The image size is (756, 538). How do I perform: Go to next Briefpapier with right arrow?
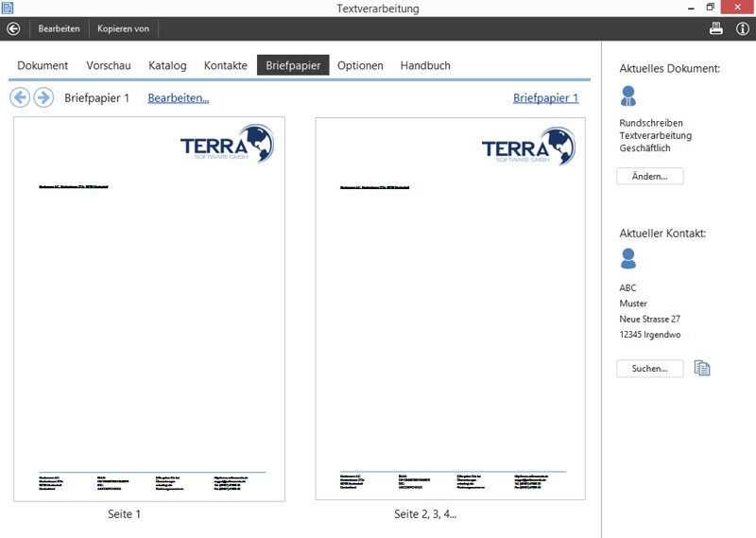pyautogui.click(x=43, y=98)
